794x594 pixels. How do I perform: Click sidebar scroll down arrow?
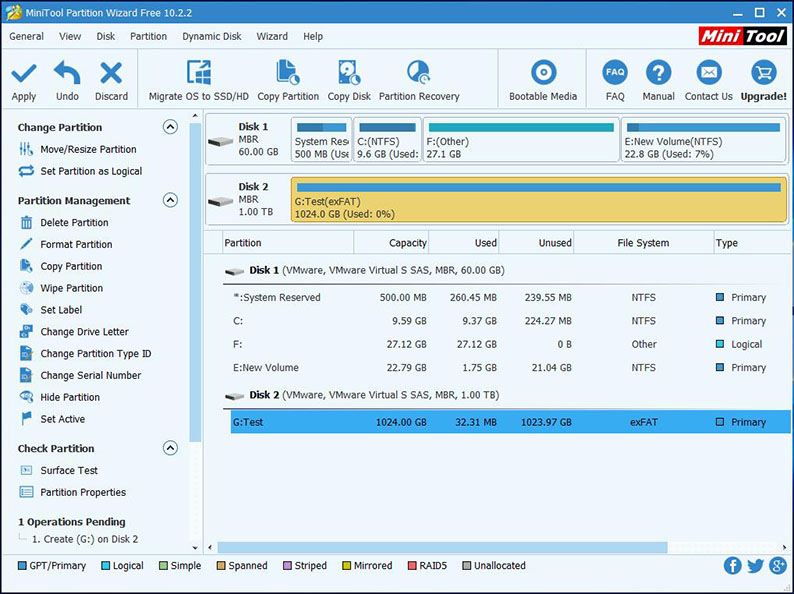point(195,547)
